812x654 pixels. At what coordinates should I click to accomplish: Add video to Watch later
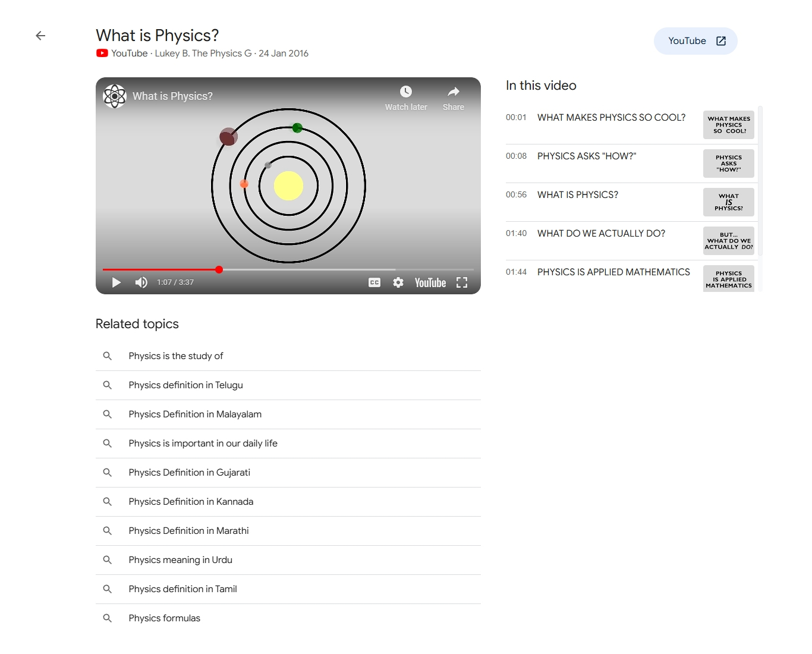click(x=406, y=98)
